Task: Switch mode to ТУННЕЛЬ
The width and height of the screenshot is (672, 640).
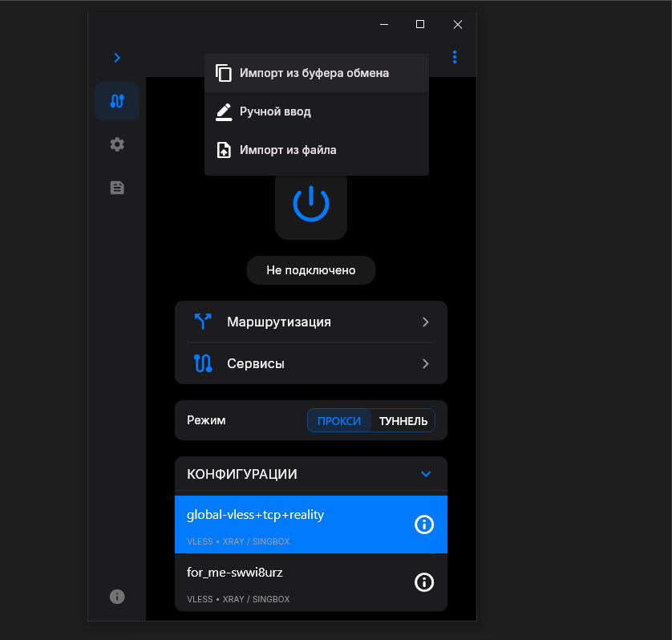Action: [403, 421]
